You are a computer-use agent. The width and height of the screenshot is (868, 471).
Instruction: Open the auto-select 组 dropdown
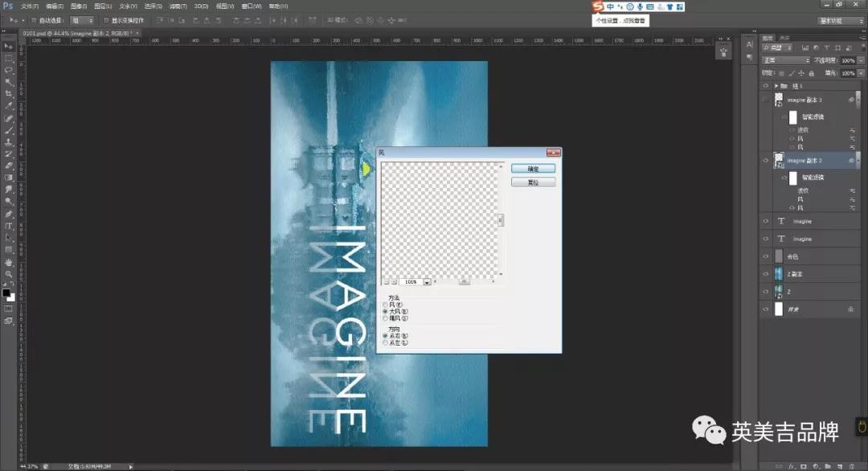pyautogui.click(x=82, y=20)
